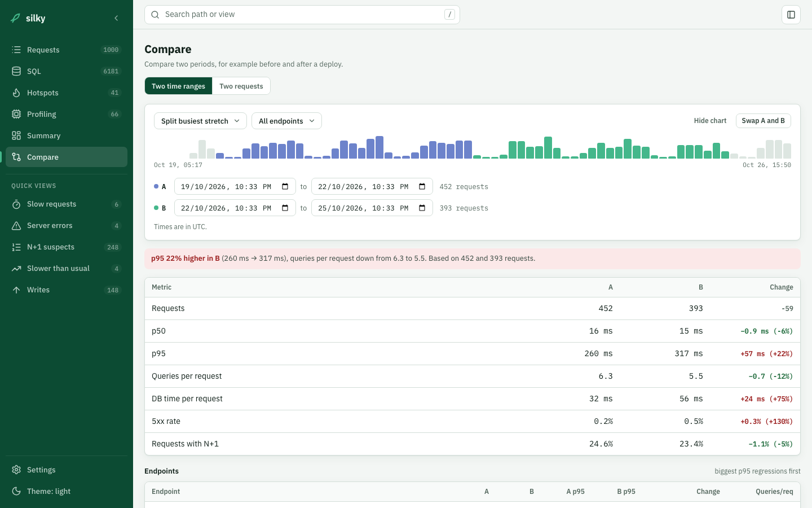Open Writes via its up-arrow icon
This screenshot has height=508, width=812.
pyautogui.click(x=16, y=290)
